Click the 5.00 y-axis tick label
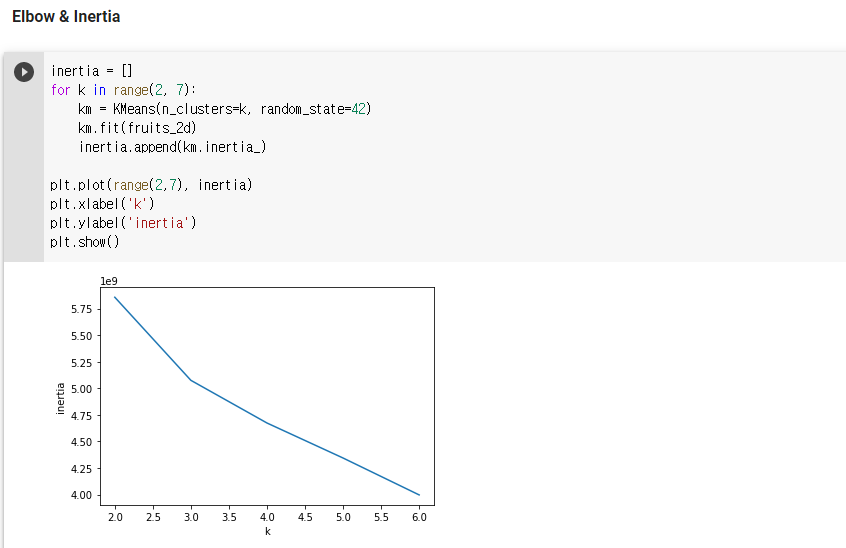 (x=81, y=389)
